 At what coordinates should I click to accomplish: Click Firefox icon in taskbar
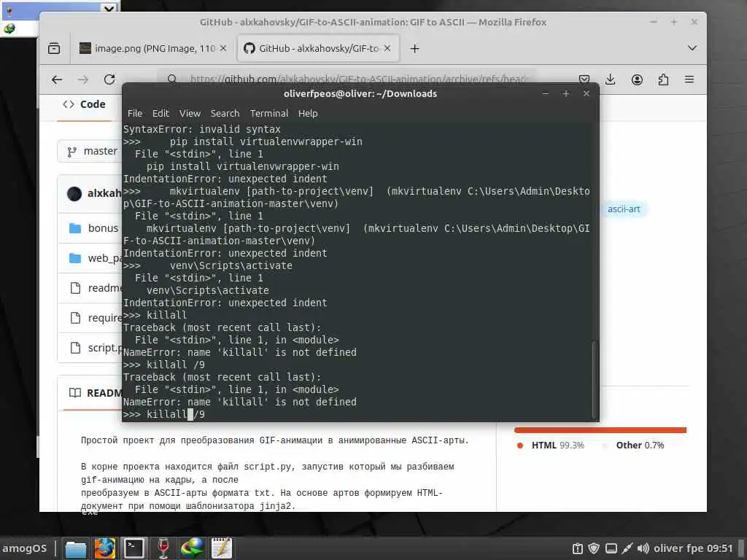[105, 548]
